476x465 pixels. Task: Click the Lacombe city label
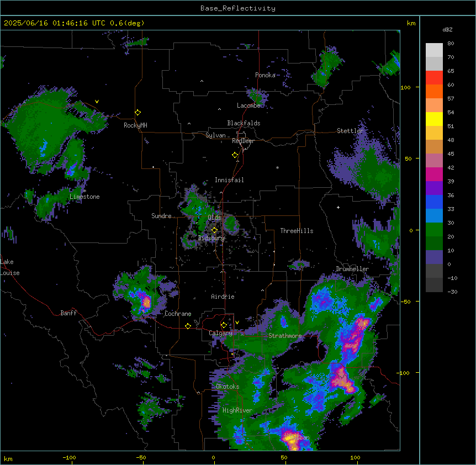tap(248, 105)
